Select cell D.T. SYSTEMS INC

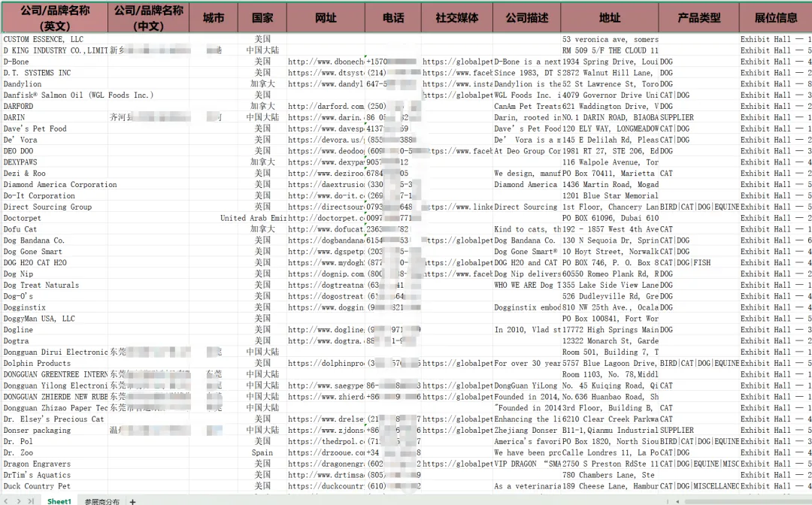(55, 73)
